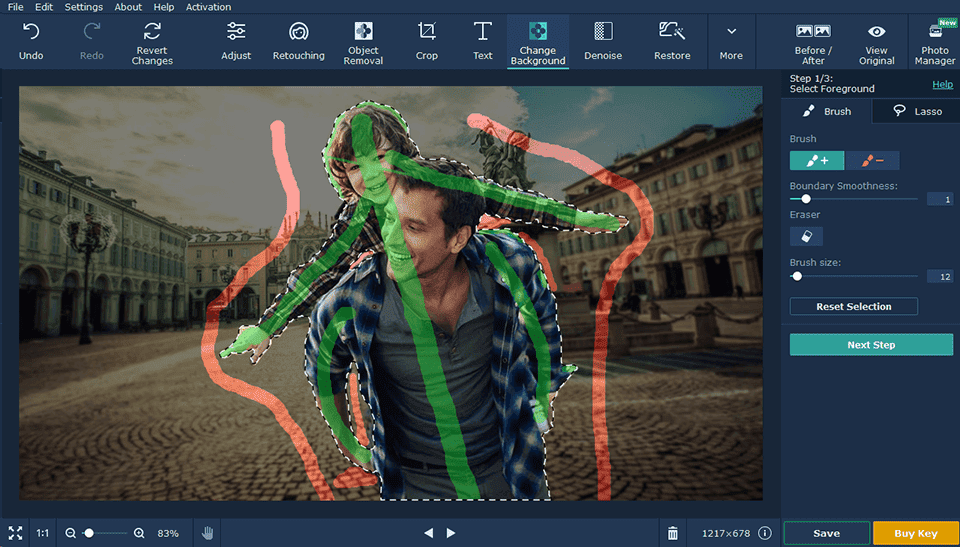The width and height of the screenshot is (960, 547).
Task: Toggle full screen view icon
Action: click(x=15, y=533)
